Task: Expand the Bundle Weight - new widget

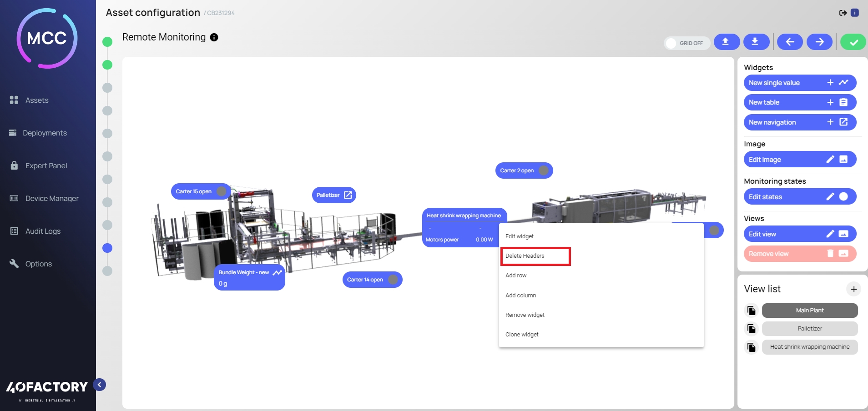Action: click(x=277, y=272)
